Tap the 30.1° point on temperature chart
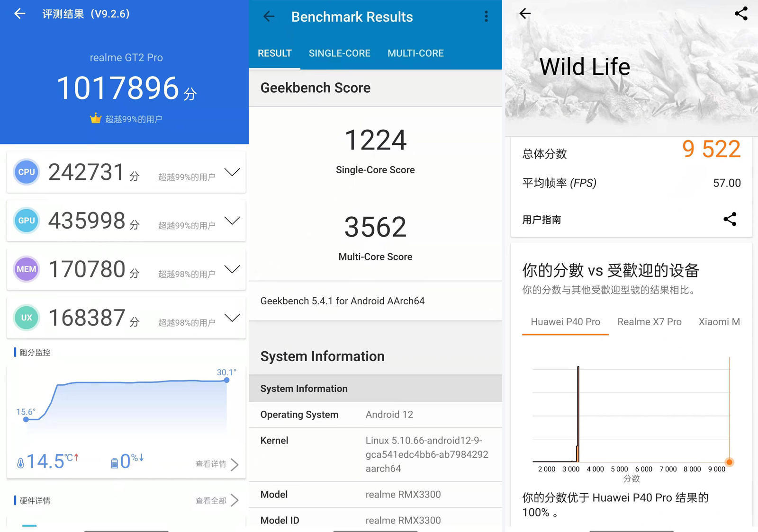Viewport: 758px width, 532px height. [226, 380]
